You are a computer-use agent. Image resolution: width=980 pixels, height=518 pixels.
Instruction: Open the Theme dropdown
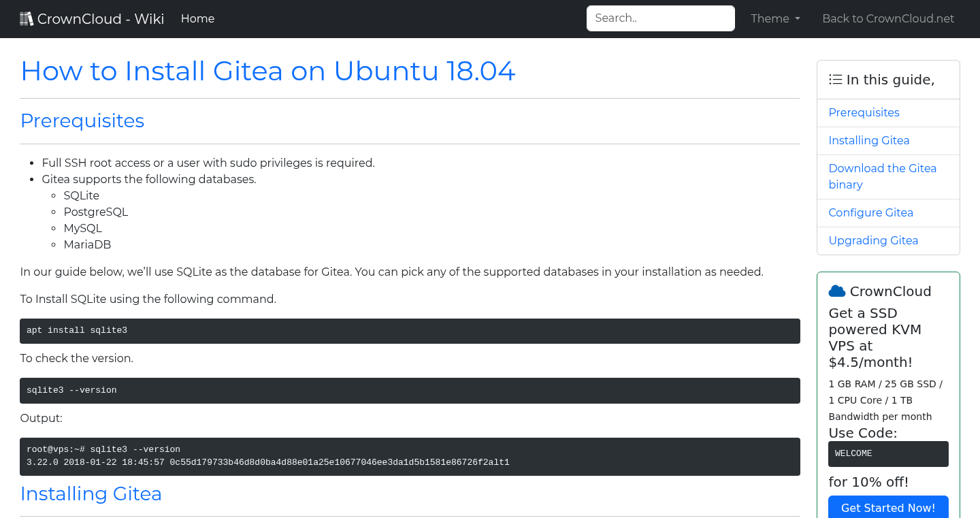(x=775, y=18)
